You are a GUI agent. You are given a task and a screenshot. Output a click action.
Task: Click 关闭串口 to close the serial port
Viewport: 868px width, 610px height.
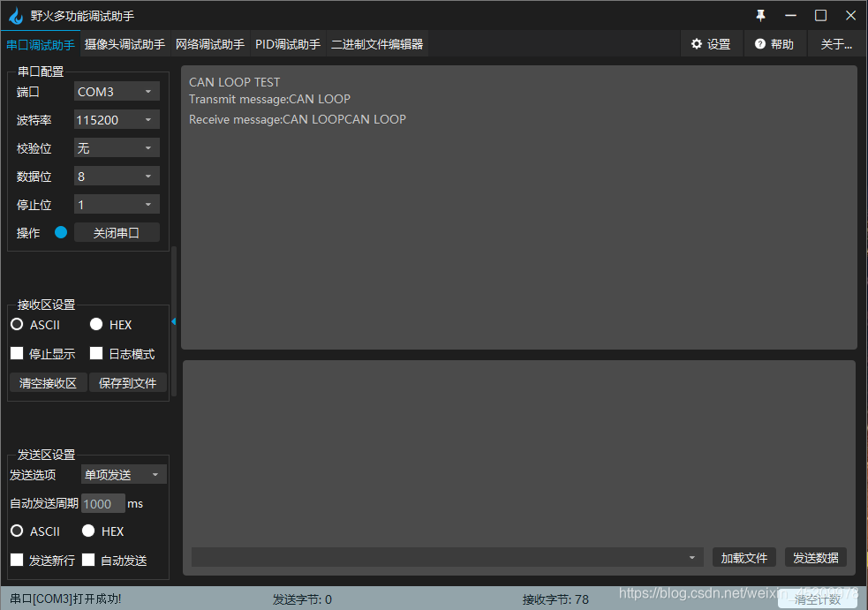(117, 232)
